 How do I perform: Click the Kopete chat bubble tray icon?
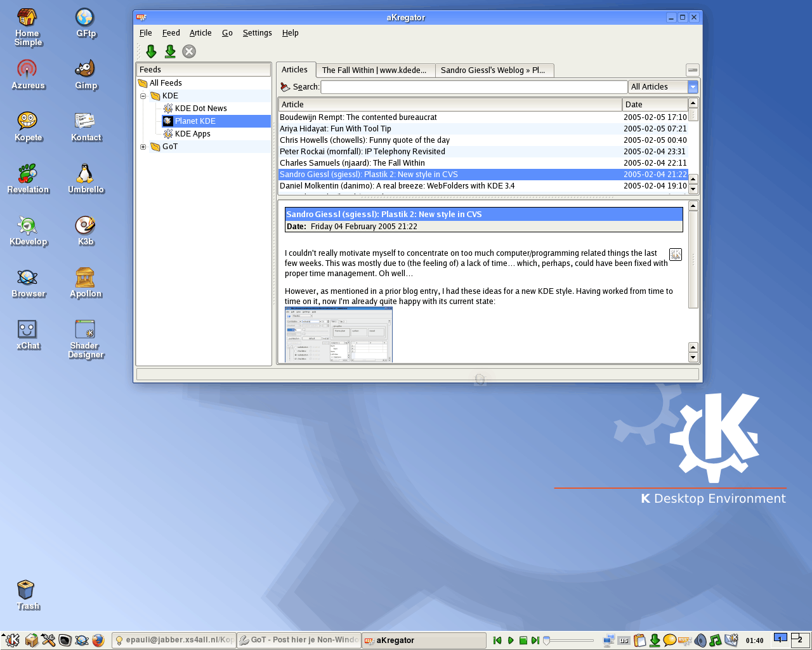pyautogui.click(x=670, y=640)
